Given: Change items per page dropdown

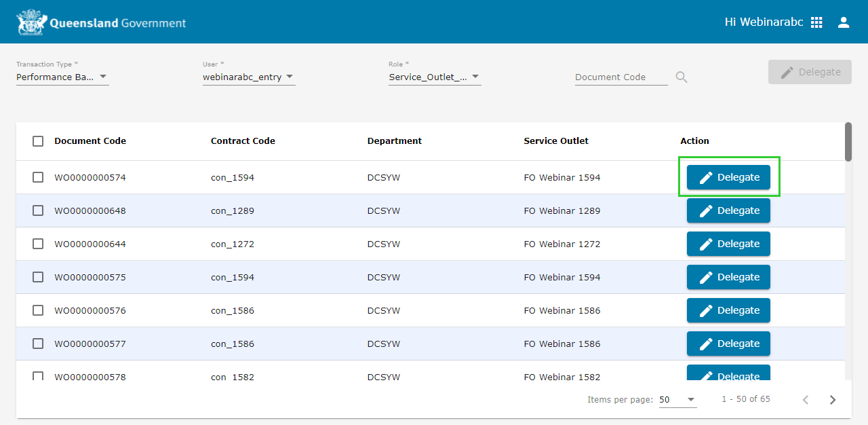Looking at the screenshot, I should pyautogui.click(x=677, y=400).
